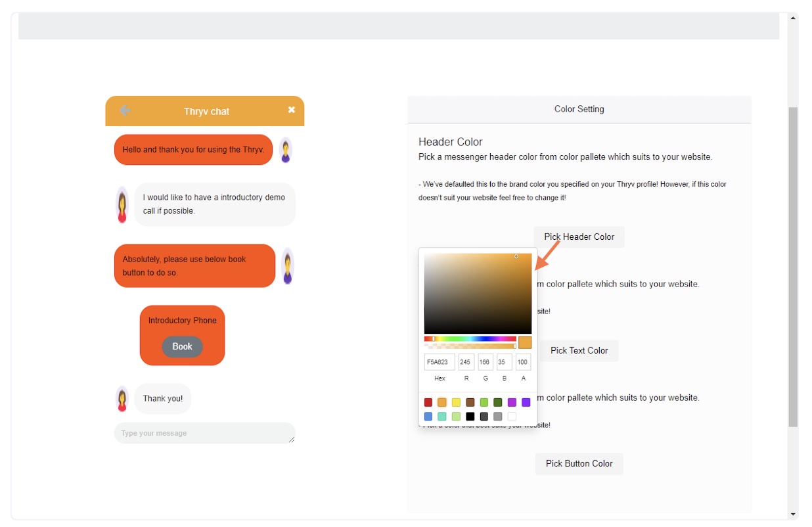Close the Thryv chat preview window
The image size is (812, 527).
(292, 110)
